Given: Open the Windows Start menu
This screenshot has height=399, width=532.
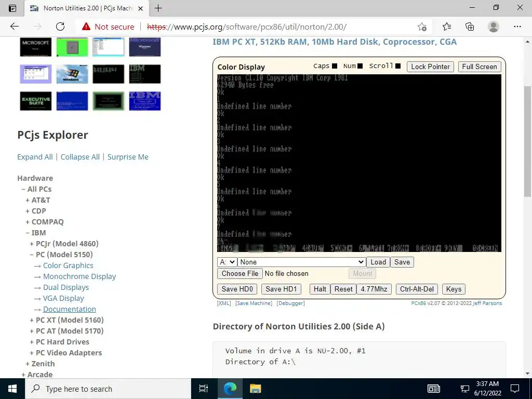Looking at the screenshot, I should point(12,389).
